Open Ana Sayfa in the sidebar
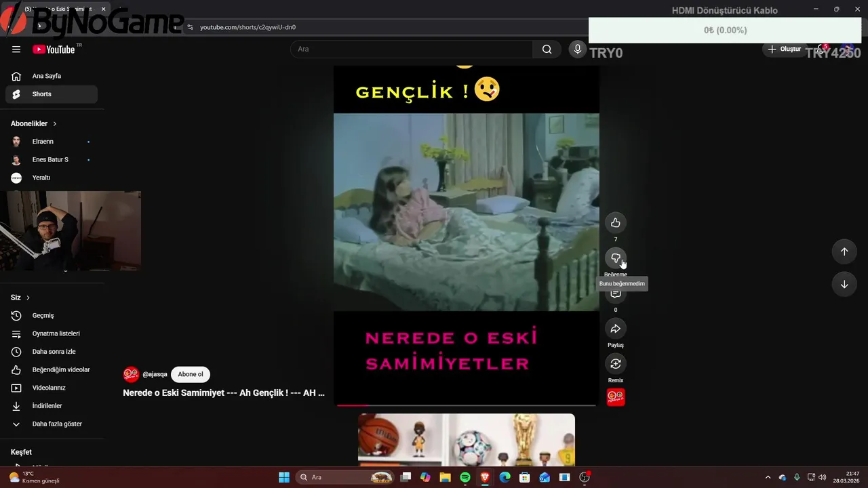This screenshot has height=488, width=868. pos(52,76)
